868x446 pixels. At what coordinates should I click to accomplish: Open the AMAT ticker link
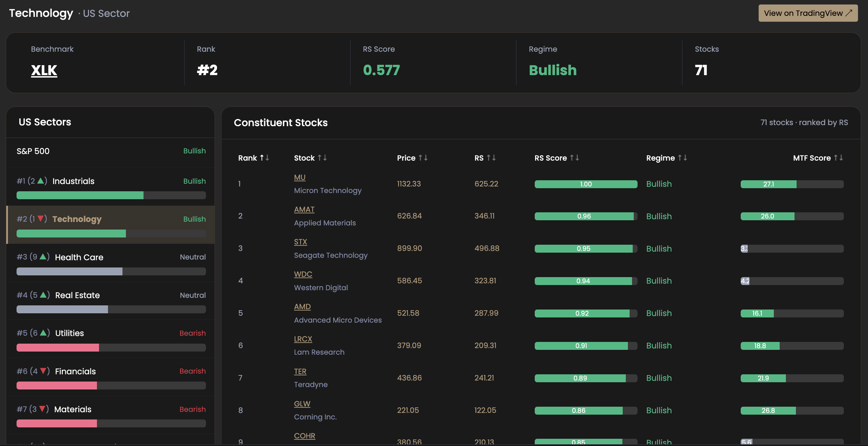(304, 209)
